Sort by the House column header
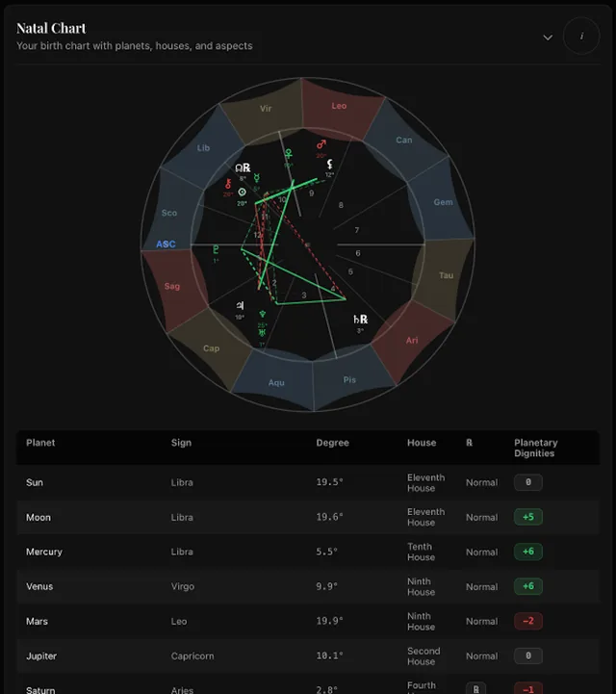 click(422, 443)
